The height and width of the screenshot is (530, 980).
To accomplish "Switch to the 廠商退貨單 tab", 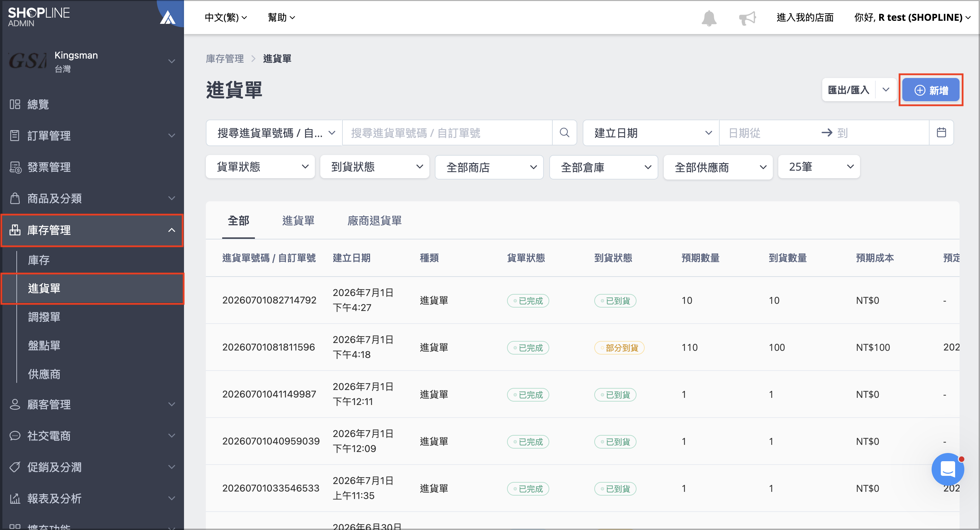I will [374, 220].
